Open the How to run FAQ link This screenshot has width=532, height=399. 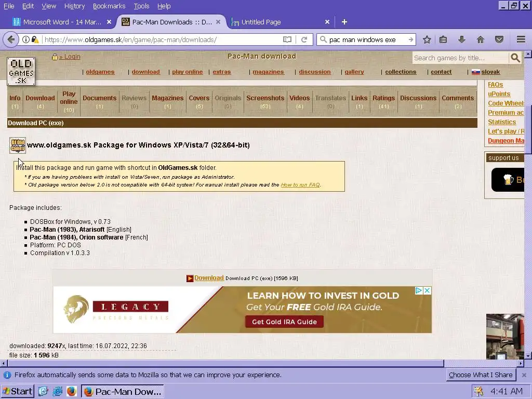point(300,185)
